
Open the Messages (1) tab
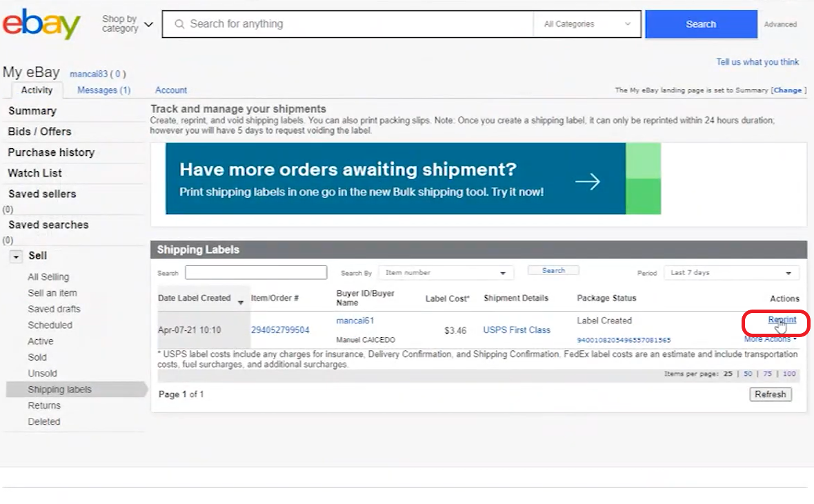point(104,90)
